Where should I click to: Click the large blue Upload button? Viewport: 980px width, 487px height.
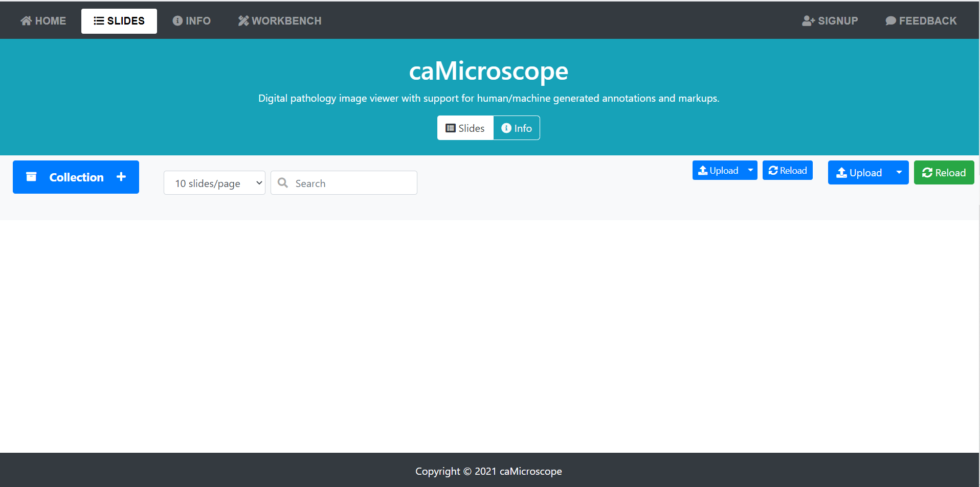tap(859, 173)
